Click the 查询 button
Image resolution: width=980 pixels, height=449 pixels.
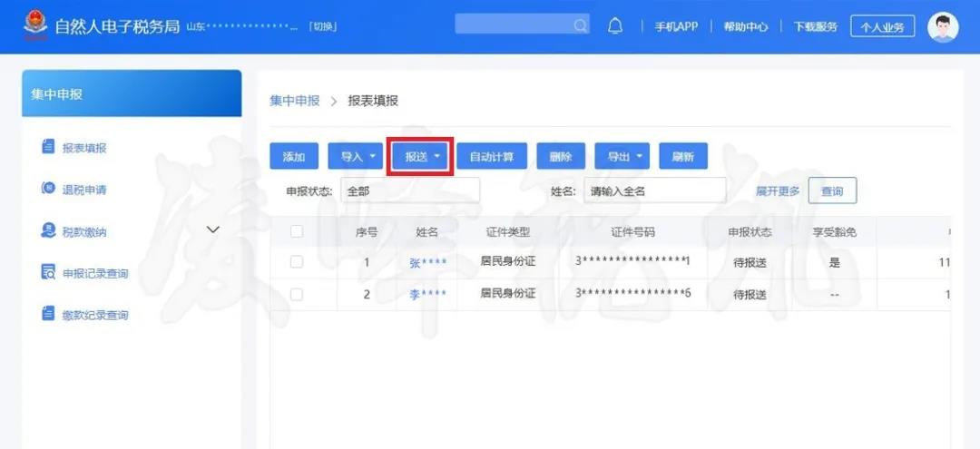click(832, 191)
